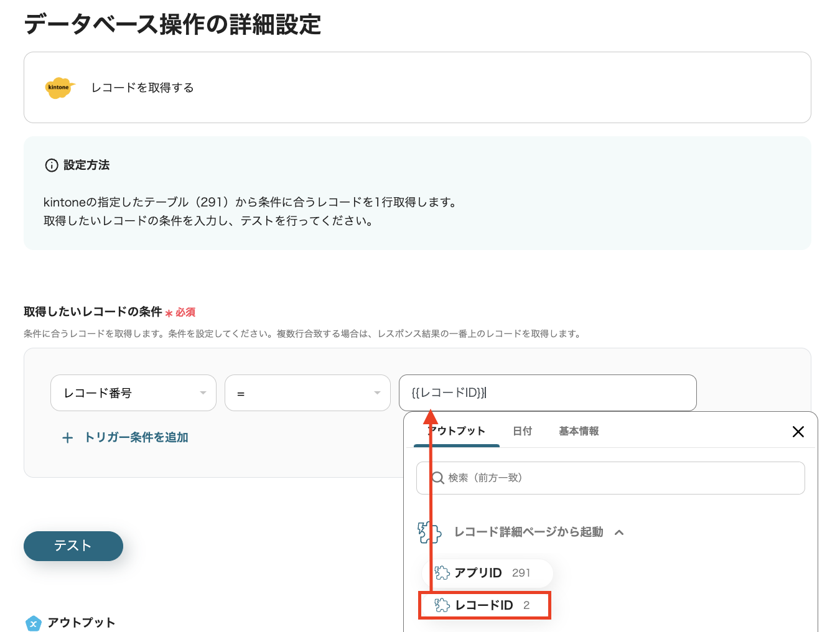Viewport: 840px width, 632px height.
Task: Switch to the 日付 tab
Action: pyautogui.click(x=523, y=431)
